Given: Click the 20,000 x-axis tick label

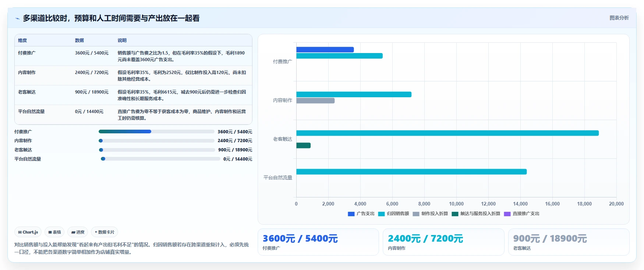Looking at the screenshot, I should [616, 204].
